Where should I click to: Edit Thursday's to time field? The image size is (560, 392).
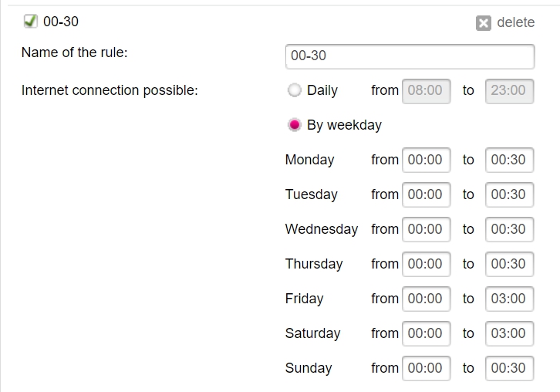(x=509, y=264)
